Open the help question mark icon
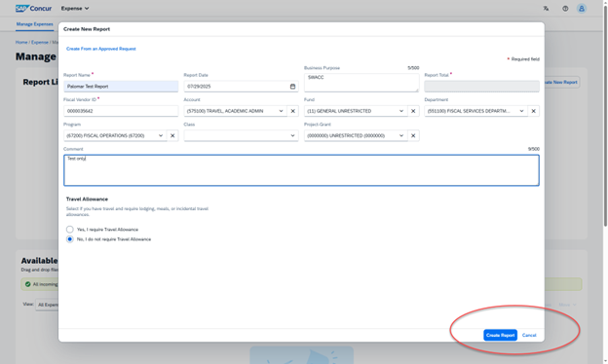 click(x=565, y=8)
